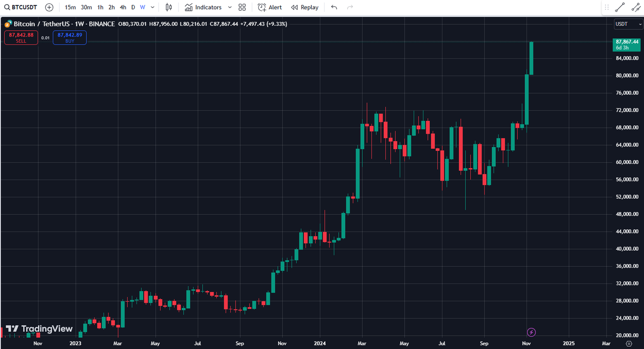Switch to the 15m timeframe

[70, 8]
